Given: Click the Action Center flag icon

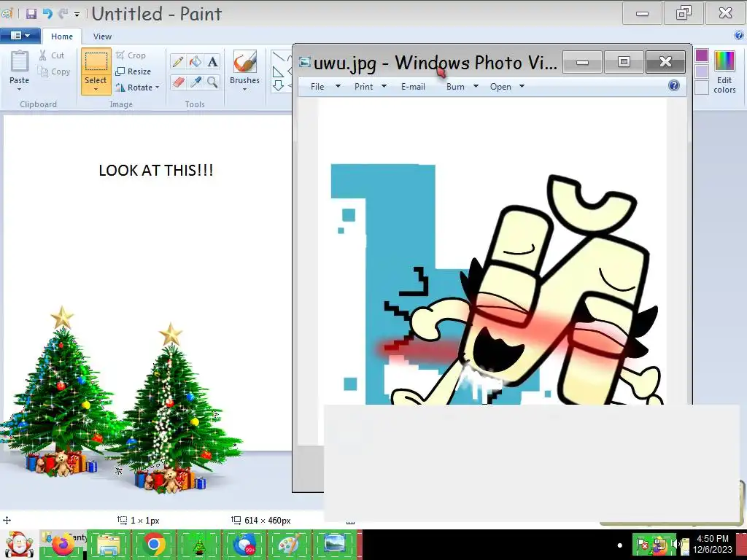Looking at the screenshot, I should tap(642, 544).
